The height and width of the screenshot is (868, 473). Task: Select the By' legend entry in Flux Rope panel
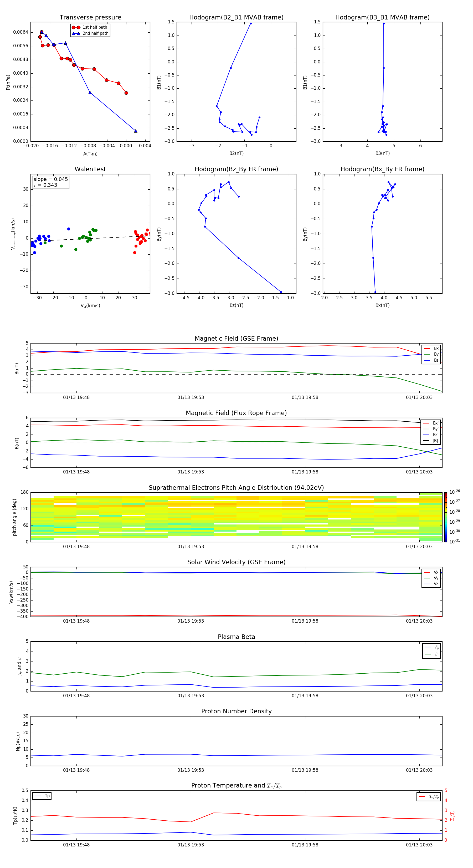click(x=431, y=429)
